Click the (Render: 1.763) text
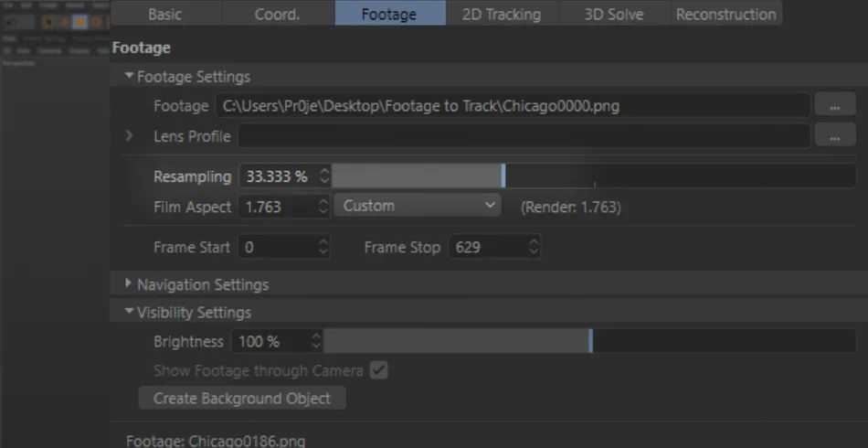The width and height of the screenshot is (868, 448). [x=571, y=208]
